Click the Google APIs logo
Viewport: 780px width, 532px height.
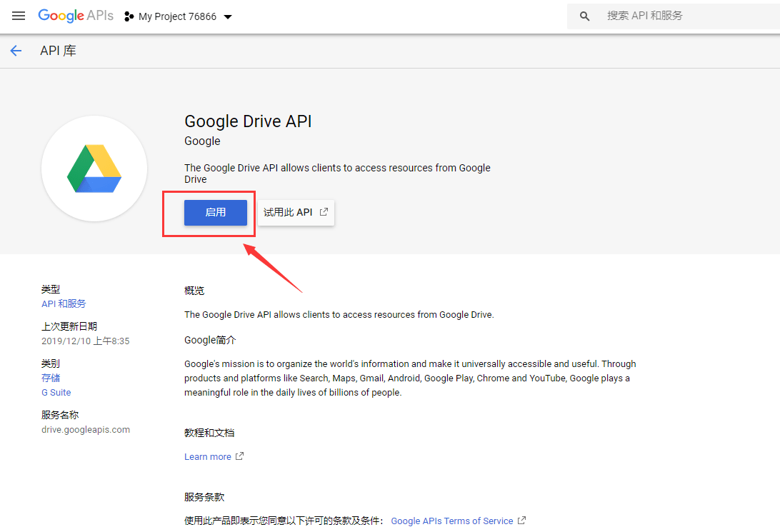76,16
